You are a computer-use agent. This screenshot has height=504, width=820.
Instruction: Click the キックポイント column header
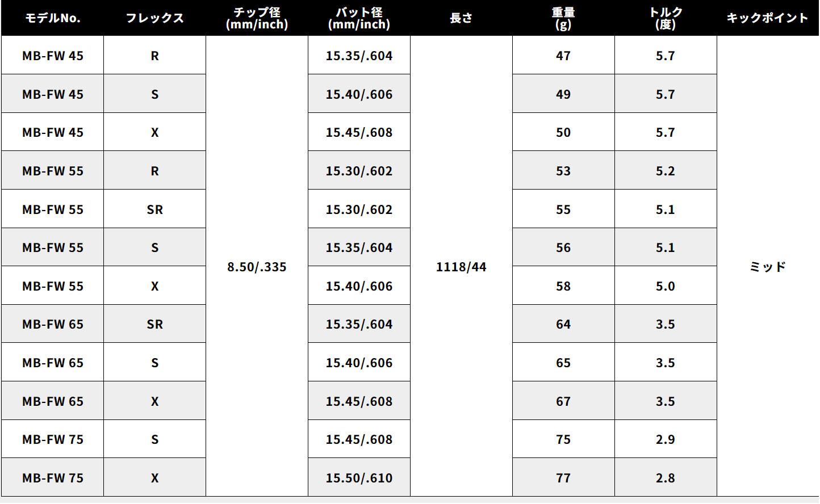(768, 18)
